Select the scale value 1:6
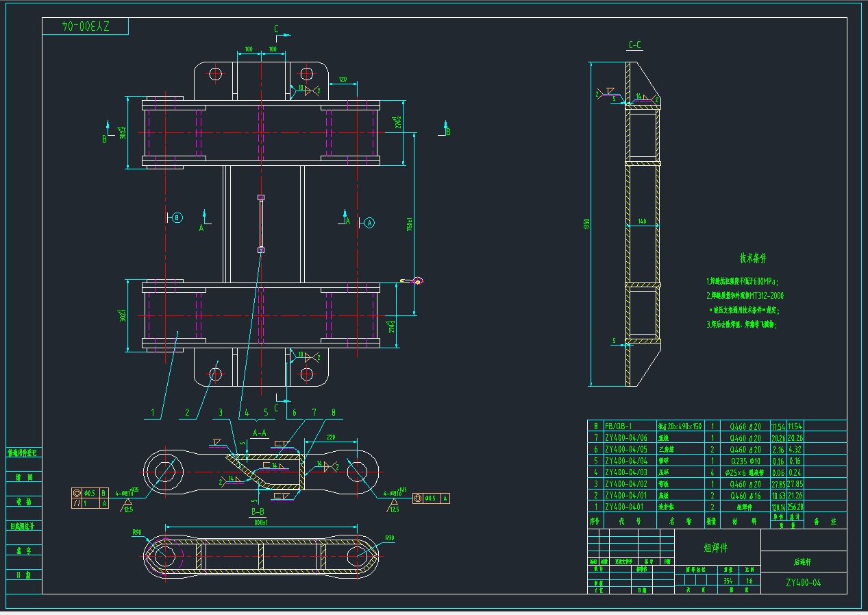Screen dimensions: 868x615 coord(748,581)
